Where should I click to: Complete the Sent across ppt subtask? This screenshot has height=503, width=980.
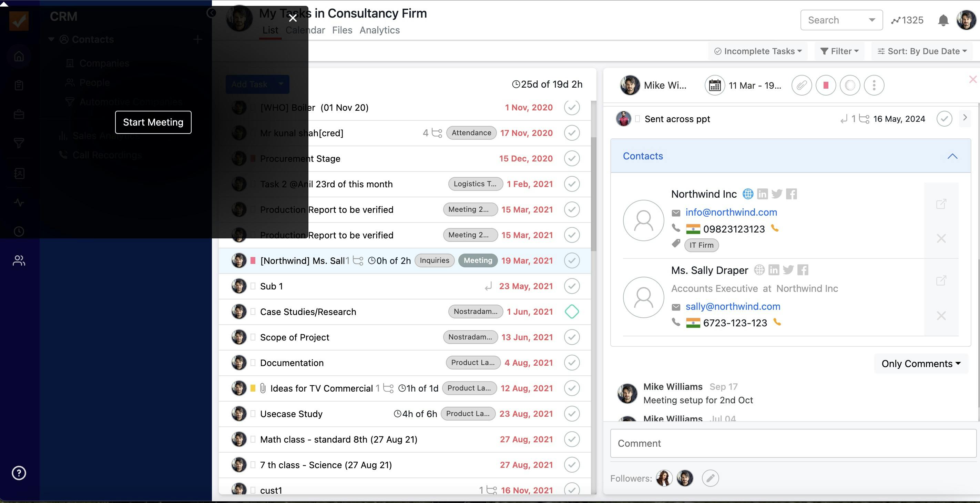coord(944,119)
